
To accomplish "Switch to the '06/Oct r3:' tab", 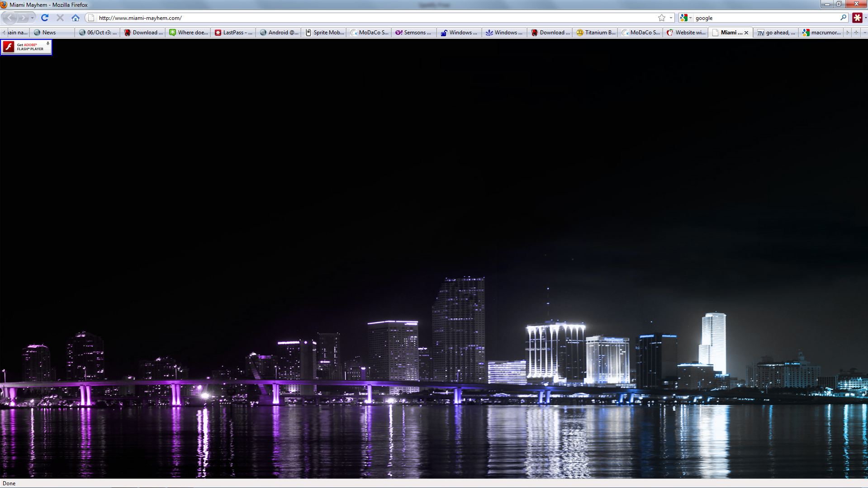I will point(98,33).
